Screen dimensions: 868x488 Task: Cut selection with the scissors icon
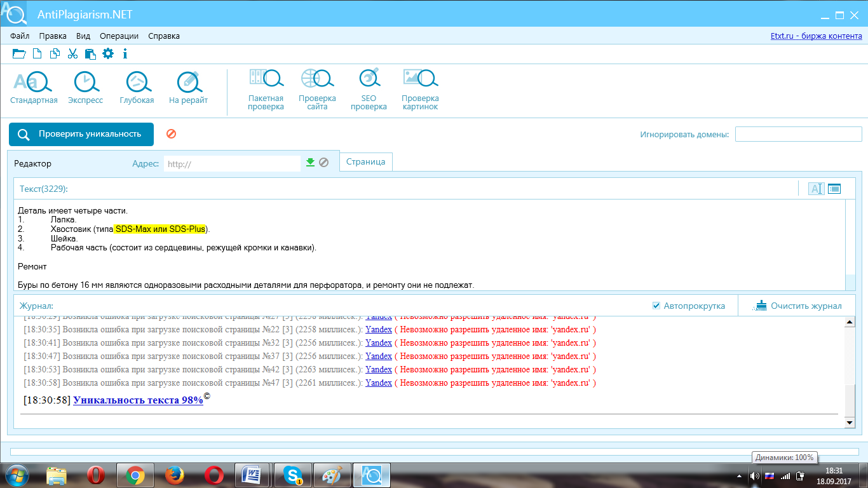point(72,54)
